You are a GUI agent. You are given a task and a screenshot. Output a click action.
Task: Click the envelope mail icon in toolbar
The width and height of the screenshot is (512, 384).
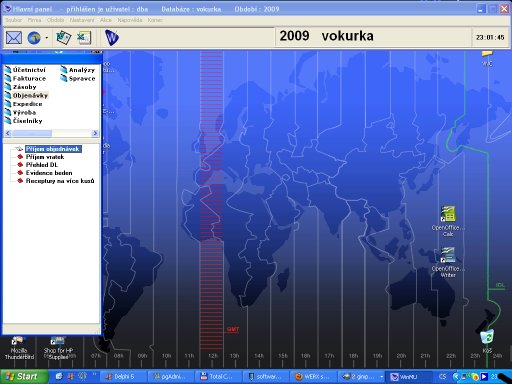tap(14, 38)
